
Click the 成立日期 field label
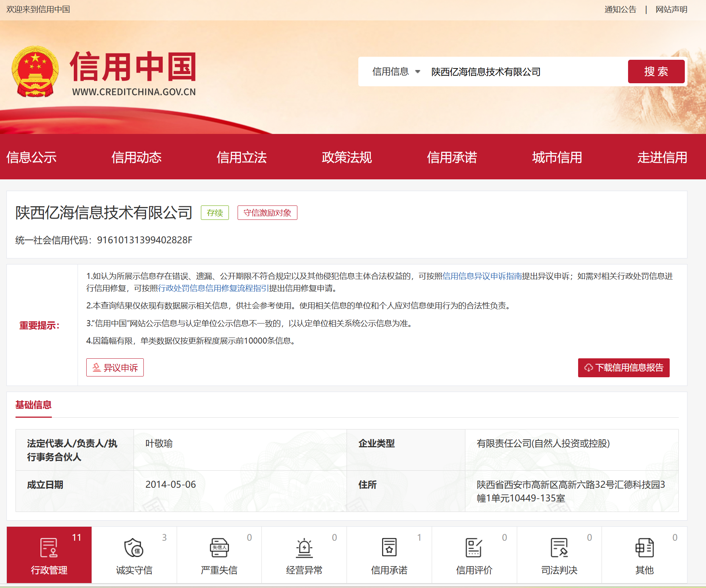click(45, 485)
